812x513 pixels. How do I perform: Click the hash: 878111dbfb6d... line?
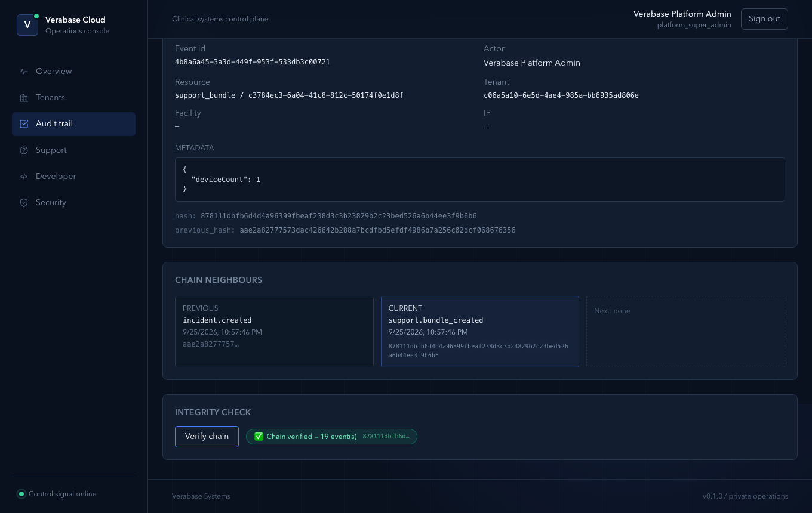[x=326, y=216]
